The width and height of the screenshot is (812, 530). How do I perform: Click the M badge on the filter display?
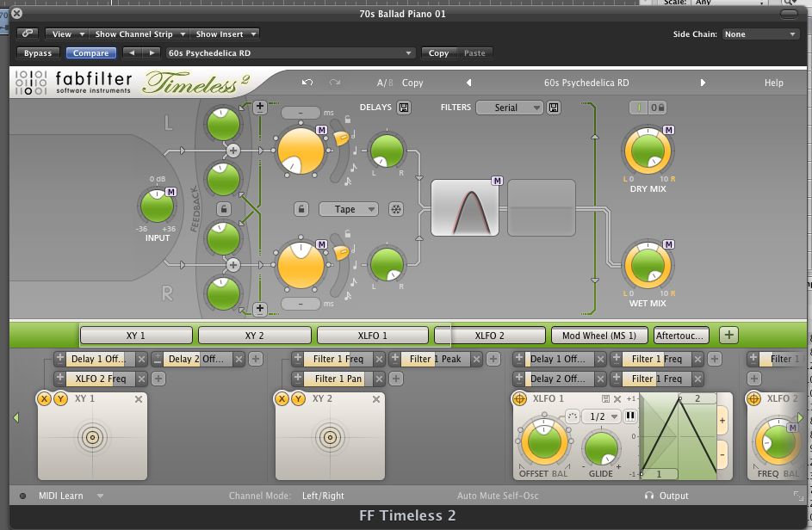(x=497, y=181)
